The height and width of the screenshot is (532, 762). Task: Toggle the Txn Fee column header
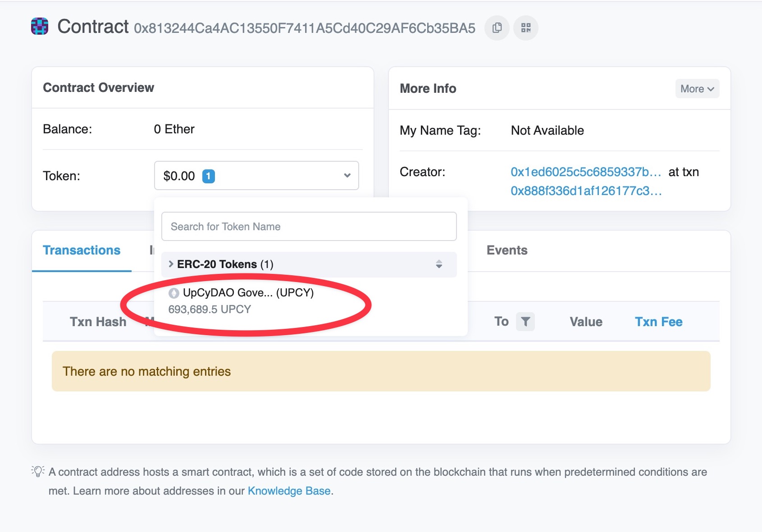tap(658, 322)
